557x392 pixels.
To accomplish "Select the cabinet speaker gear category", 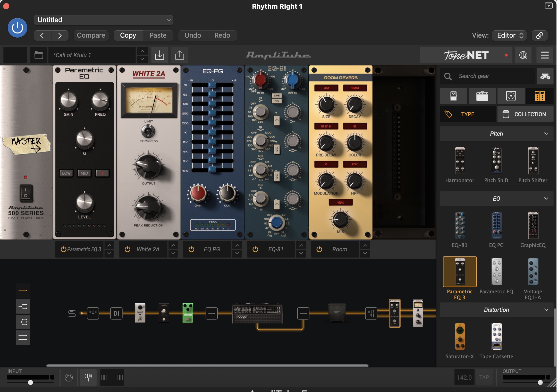I will 511,96.
